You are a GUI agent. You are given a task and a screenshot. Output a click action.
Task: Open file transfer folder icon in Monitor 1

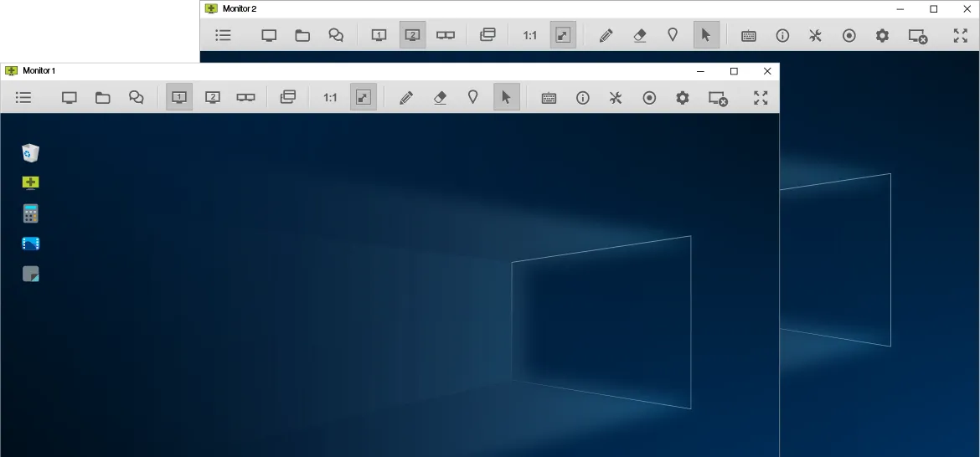[x=102, y=97]
